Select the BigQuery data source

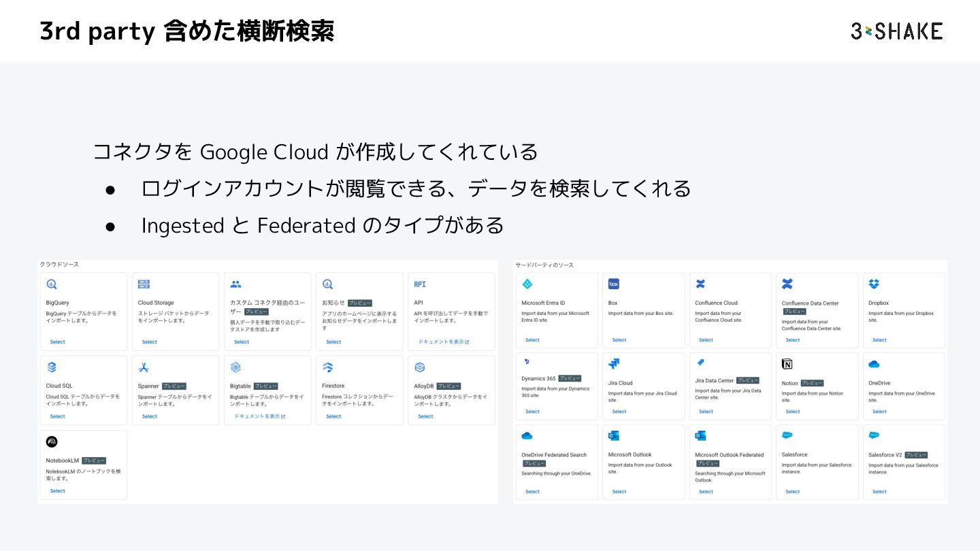pos(58,342)
